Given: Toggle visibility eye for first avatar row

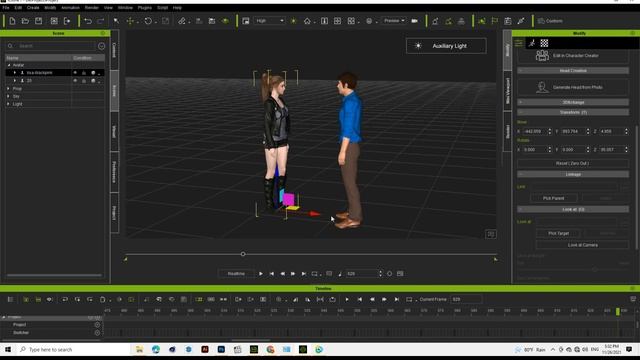Looking at the screenshot, I should pos(75,73).
